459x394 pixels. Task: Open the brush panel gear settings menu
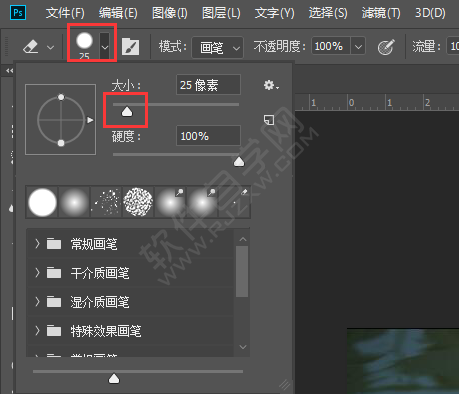point(271,85)
